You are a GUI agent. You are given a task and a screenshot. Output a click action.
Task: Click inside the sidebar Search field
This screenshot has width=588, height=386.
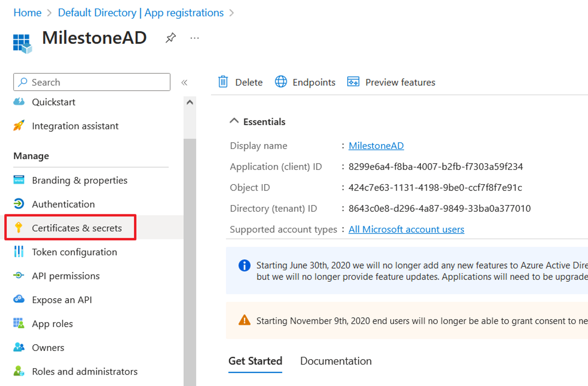pos(91,82)
